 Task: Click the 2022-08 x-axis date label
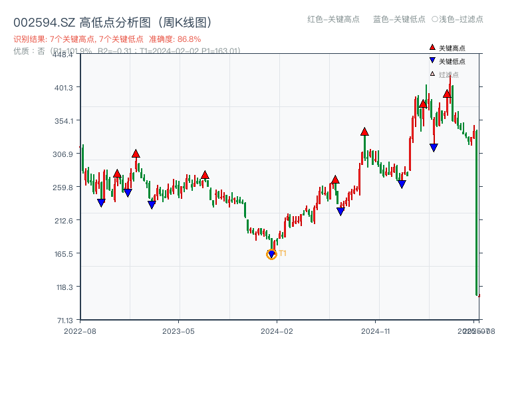80,331
